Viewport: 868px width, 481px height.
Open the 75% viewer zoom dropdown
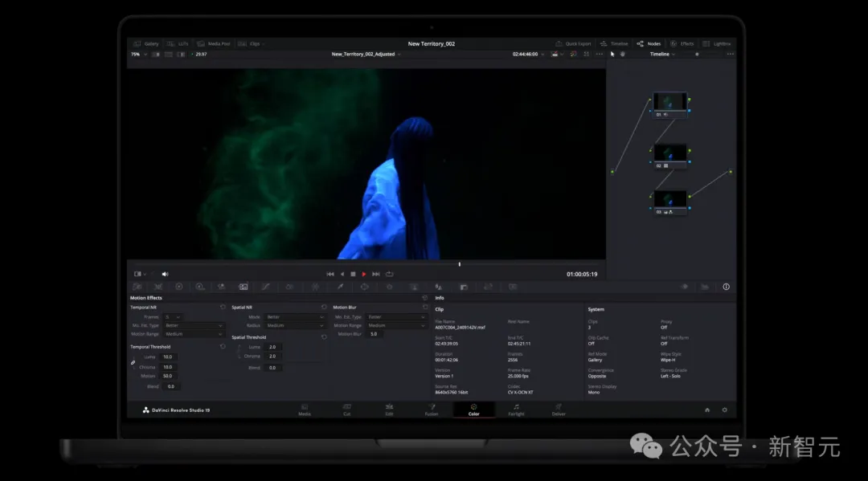pyautogui.click(x=139, y=54)
